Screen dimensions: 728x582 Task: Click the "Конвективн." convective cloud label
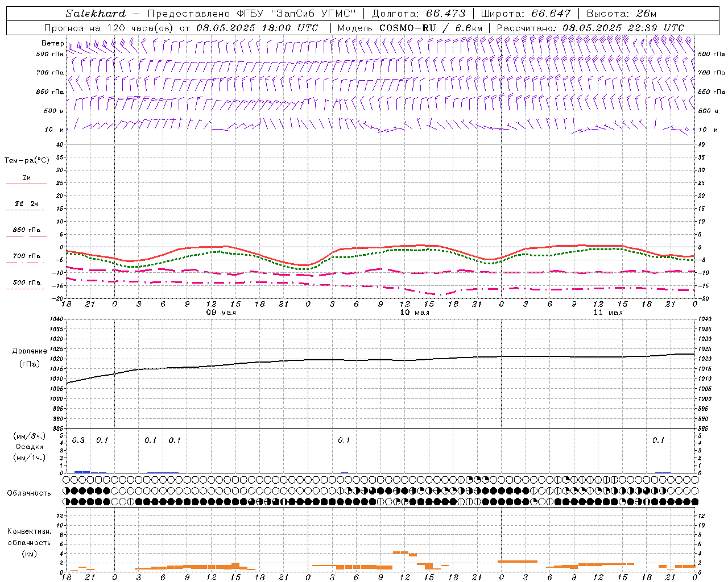(29, 531)
